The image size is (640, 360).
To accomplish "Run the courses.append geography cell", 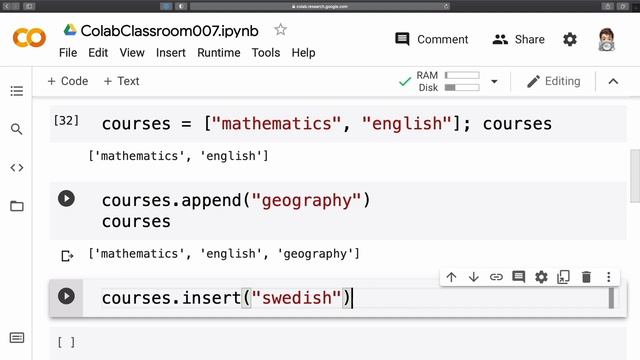I will click(x=66, y=199).
